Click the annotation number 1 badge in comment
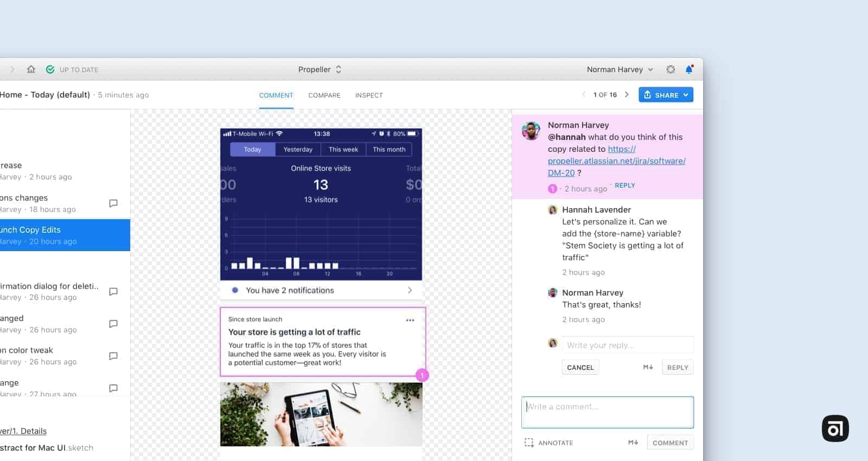The height and width of the screenshot is (461, 868). pos(552,189)
